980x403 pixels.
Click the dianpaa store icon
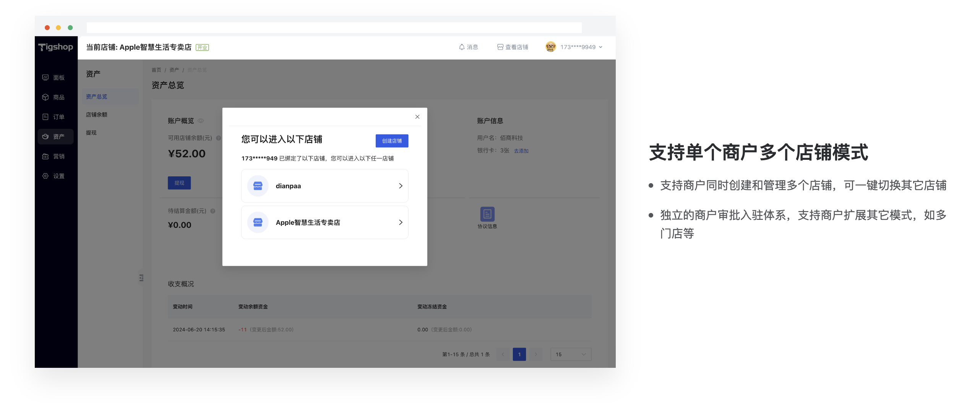coord(258,186)
